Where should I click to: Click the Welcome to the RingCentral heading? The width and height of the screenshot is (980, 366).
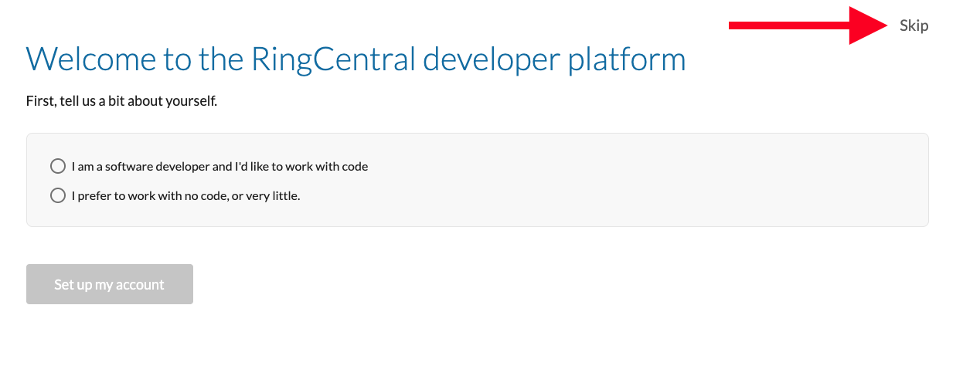356,59
